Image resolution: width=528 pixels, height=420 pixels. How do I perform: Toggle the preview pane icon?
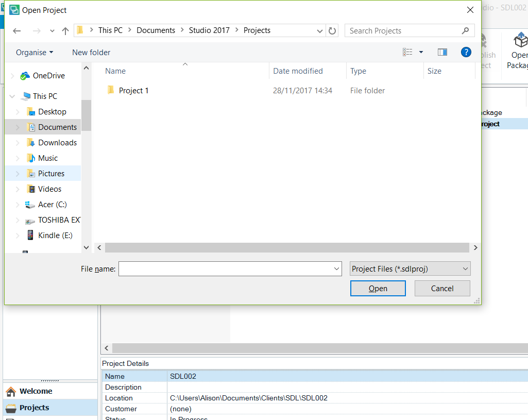point(442,52)
